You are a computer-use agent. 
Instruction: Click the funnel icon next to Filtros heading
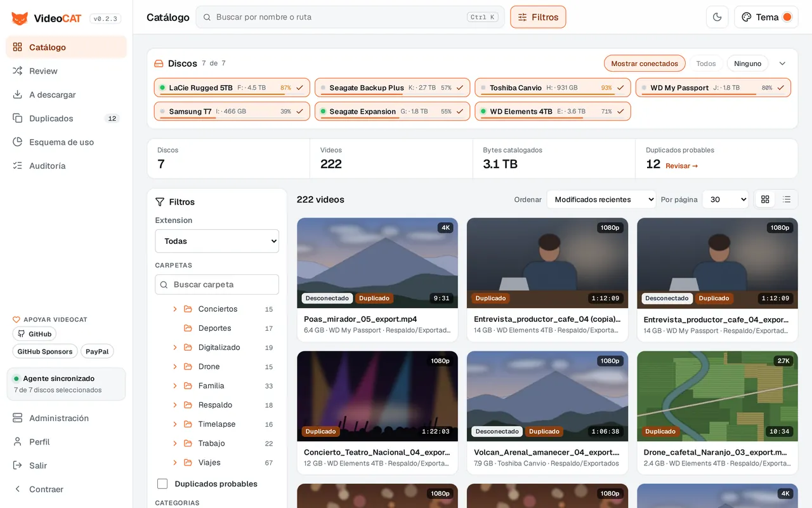tap(160, 202)
